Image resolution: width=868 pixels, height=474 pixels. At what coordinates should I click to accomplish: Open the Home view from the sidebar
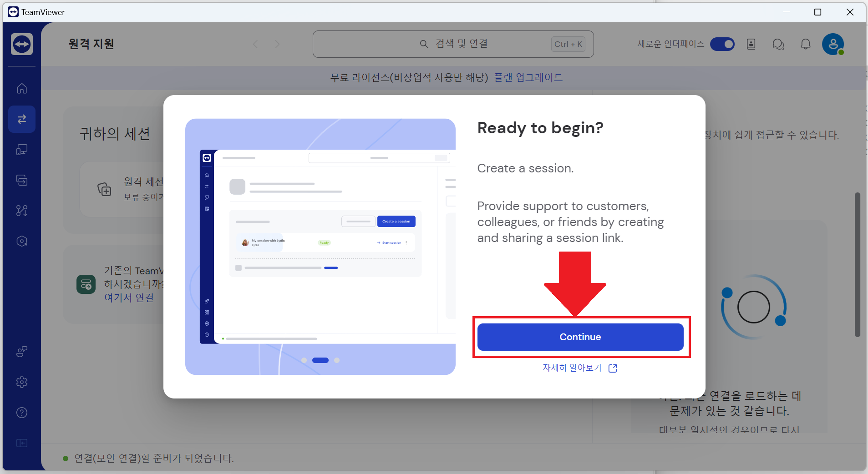point(21,89)
